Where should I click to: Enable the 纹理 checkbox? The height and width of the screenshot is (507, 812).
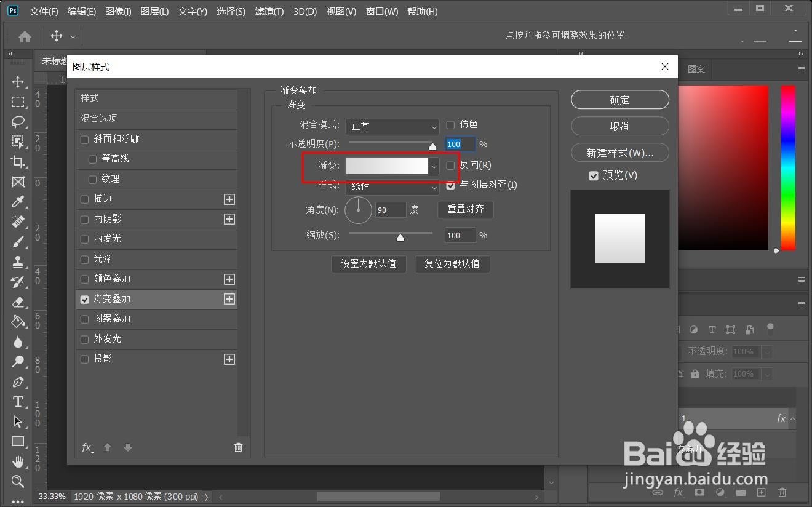93,180
